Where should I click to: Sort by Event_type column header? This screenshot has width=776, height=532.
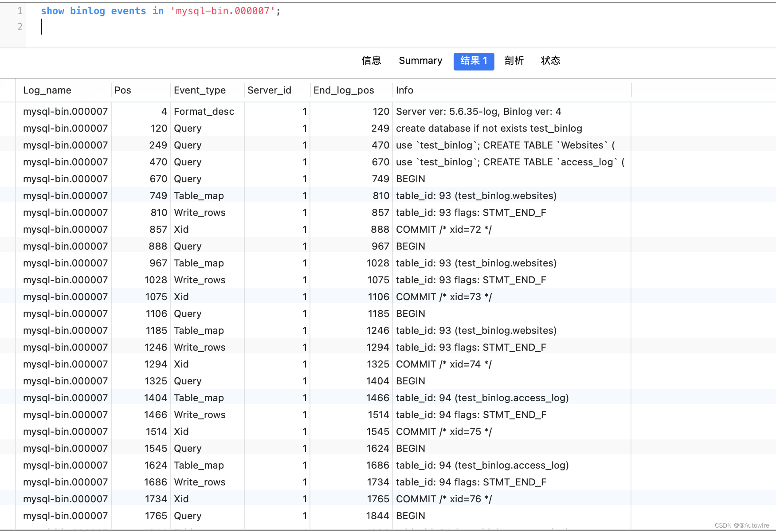(207, 90)
